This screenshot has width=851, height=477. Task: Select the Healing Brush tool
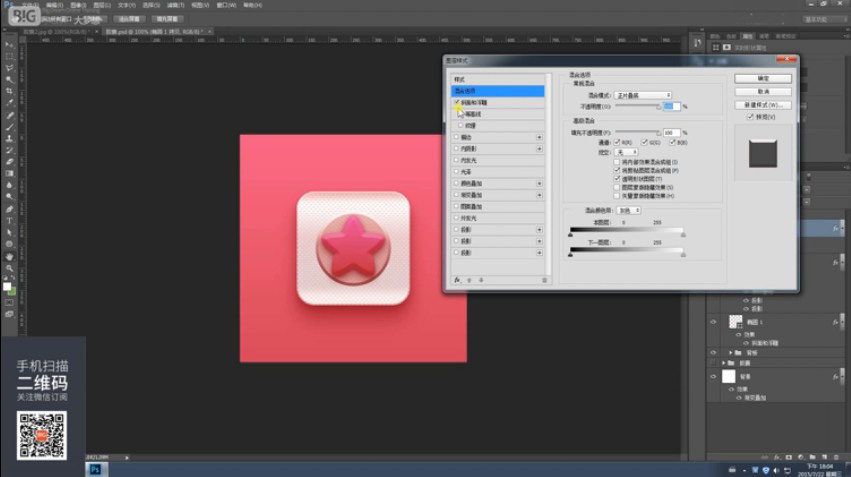9,115
